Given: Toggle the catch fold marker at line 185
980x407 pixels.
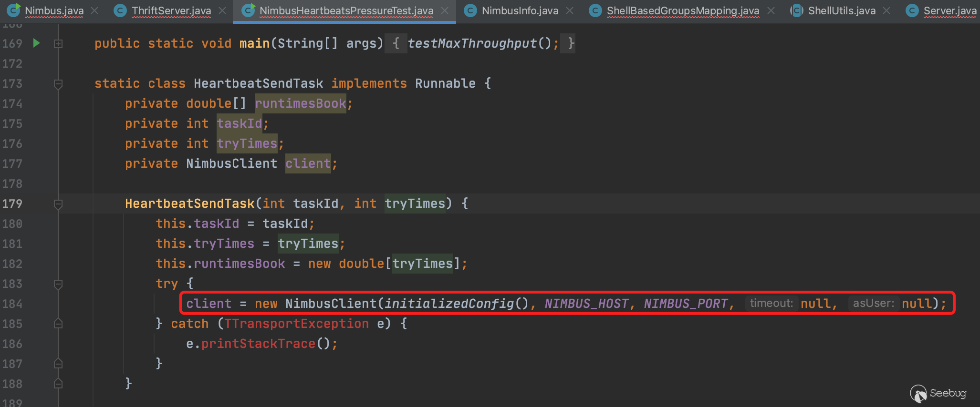Looking at the screenshot, I should click(x=58, y=324).
